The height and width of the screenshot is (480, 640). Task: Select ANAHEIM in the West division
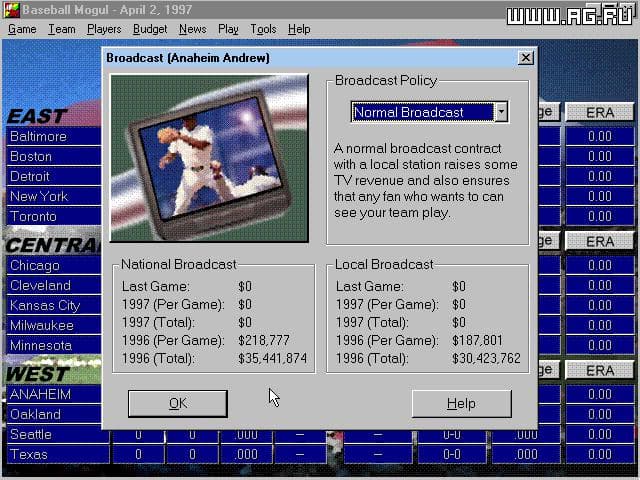pos(54,394)
